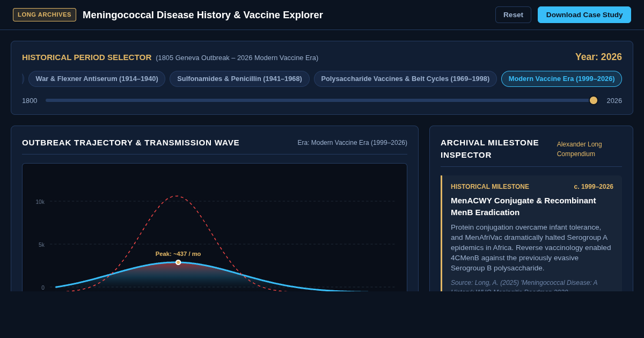Select Modern Vaccine Era period chip
The image size is (644, 338).
(x=561, y=79)
